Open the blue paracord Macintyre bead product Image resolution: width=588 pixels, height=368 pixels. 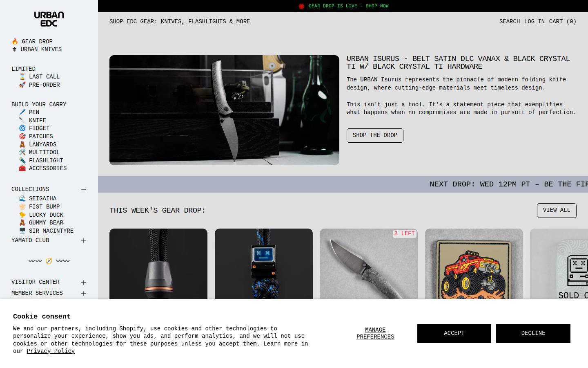click(x=264, y=264)
